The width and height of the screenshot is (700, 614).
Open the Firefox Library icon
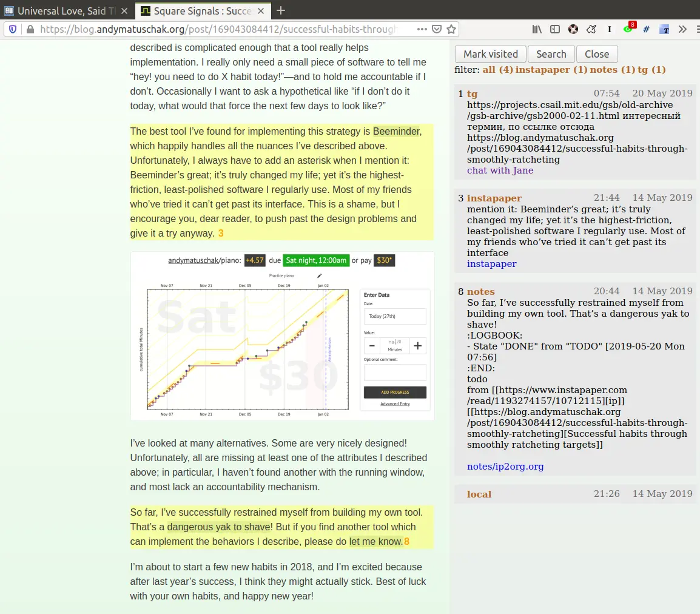pyautogui.click(x=537, y=29)
